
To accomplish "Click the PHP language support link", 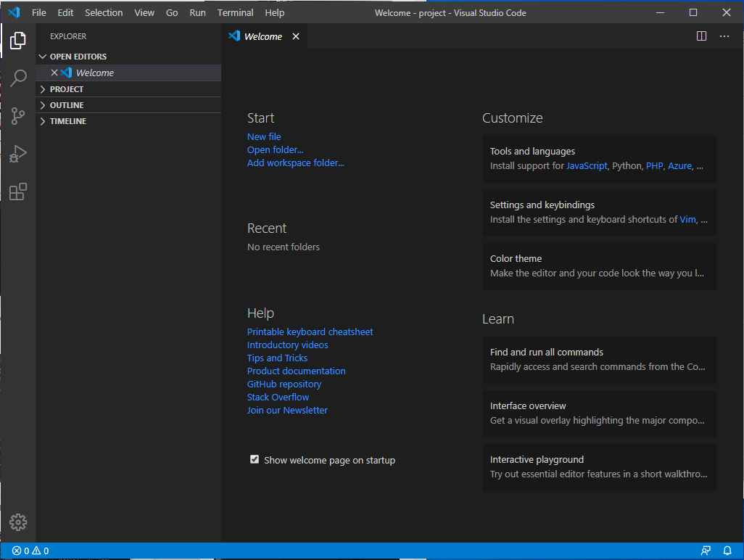I will [x=654, y=165].
